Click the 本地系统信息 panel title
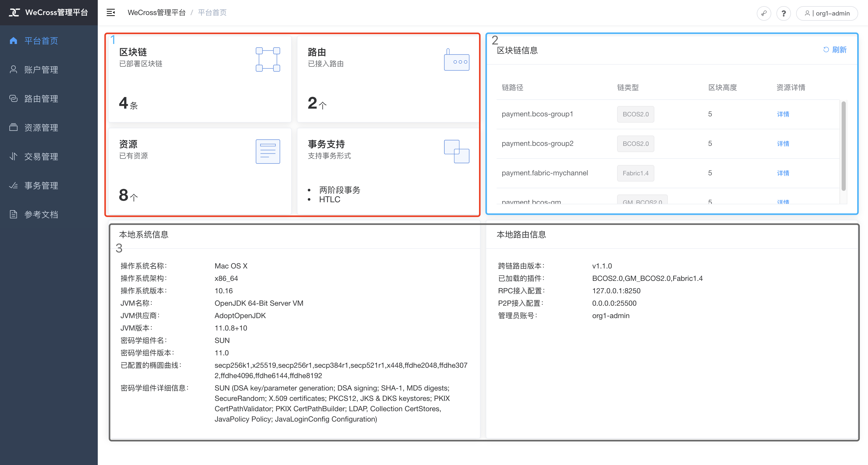The height and width of the screenshot is (465, 868). [144, 235]
